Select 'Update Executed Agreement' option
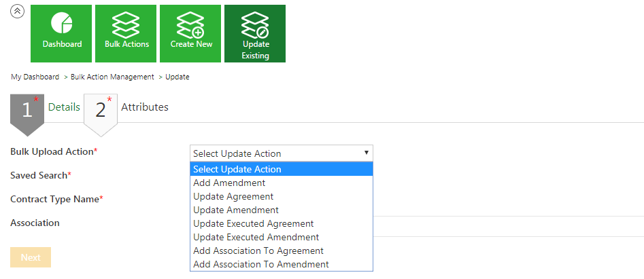The height and width of the screenshot is (279, 644). coord(253,223)
